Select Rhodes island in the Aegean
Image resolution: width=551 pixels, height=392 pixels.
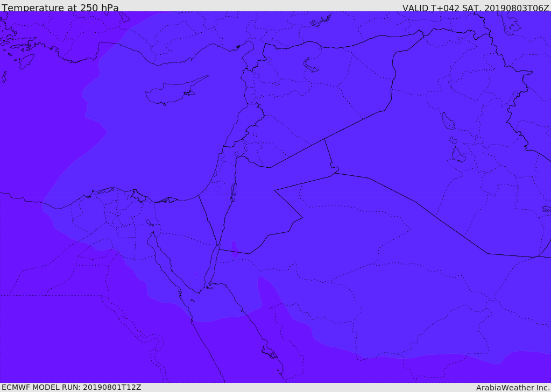coord(27,61)
